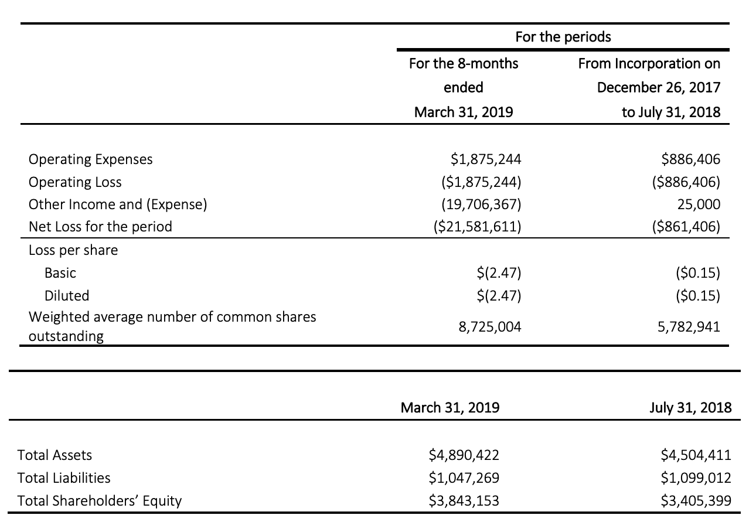Select the $4,890,422 total assets value

pyautogui.click(x=464, y=455)
